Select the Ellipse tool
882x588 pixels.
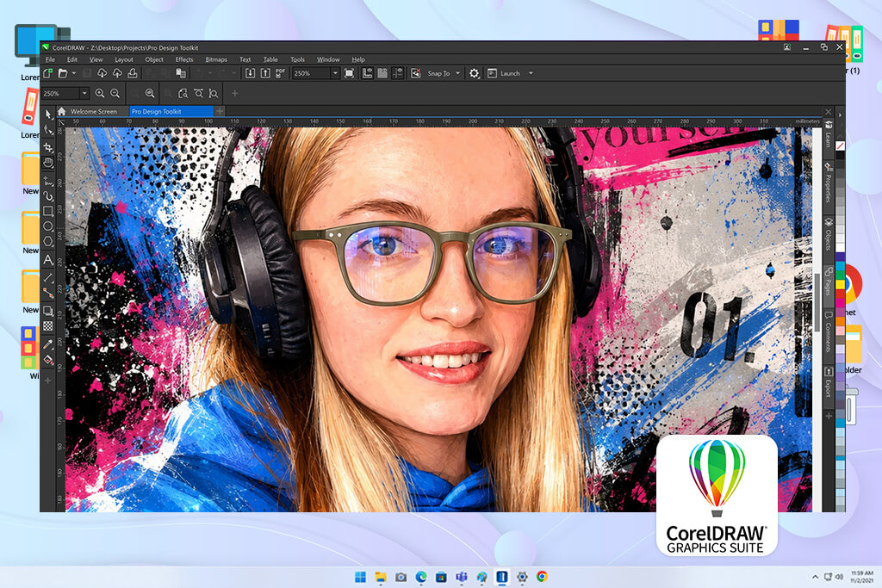[x=48, y=226]
